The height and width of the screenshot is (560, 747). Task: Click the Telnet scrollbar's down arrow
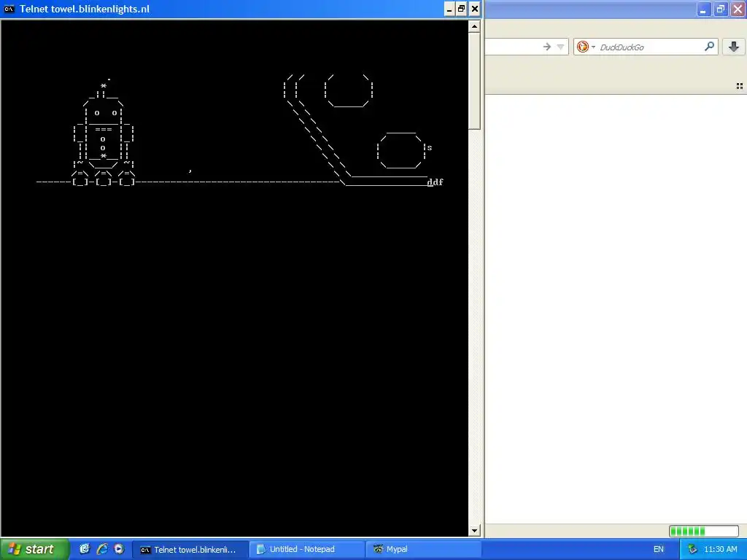(x=474, y=531)
